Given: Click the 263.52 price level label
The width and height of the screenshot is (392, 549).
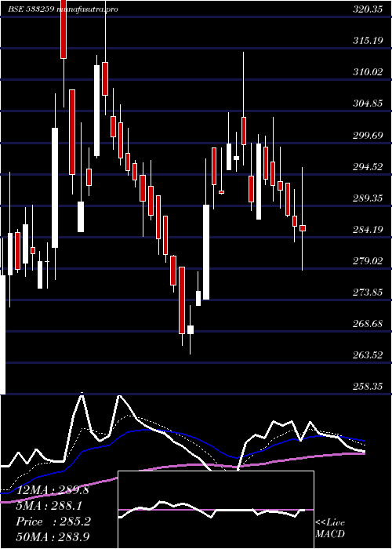Looking at the screenshot, I should pos(368,355).
